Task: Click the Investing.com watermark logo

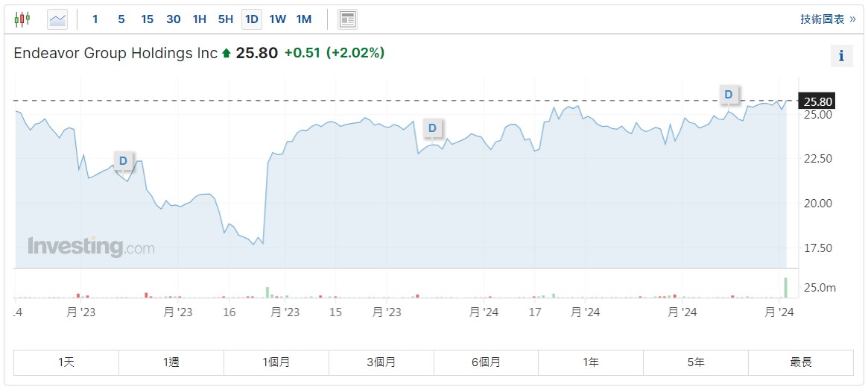Action: tap(91, 247)
